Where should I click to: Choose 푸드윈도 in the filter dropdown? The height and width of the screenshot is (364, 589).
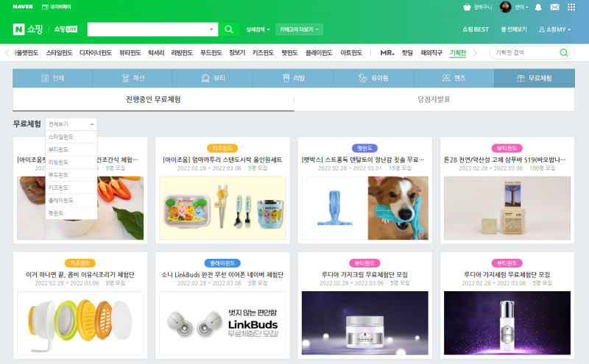point(71,175)
